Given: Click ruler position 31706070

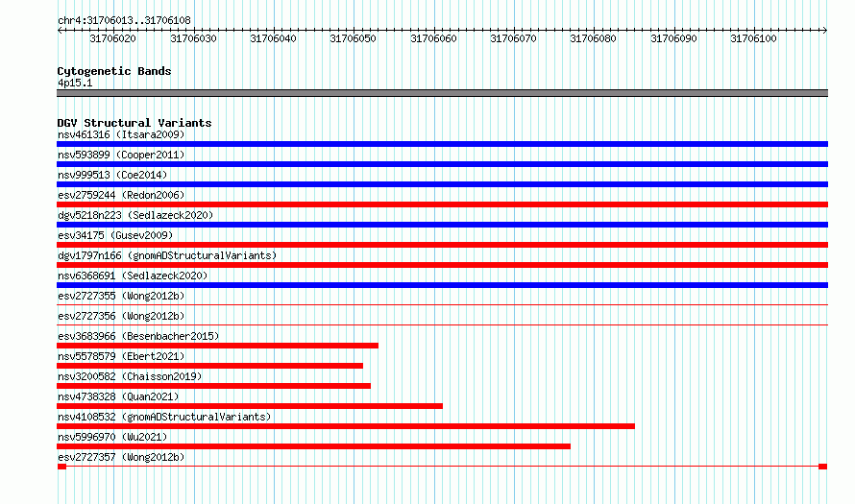Looking at the screenshot, I should point(514,38).
